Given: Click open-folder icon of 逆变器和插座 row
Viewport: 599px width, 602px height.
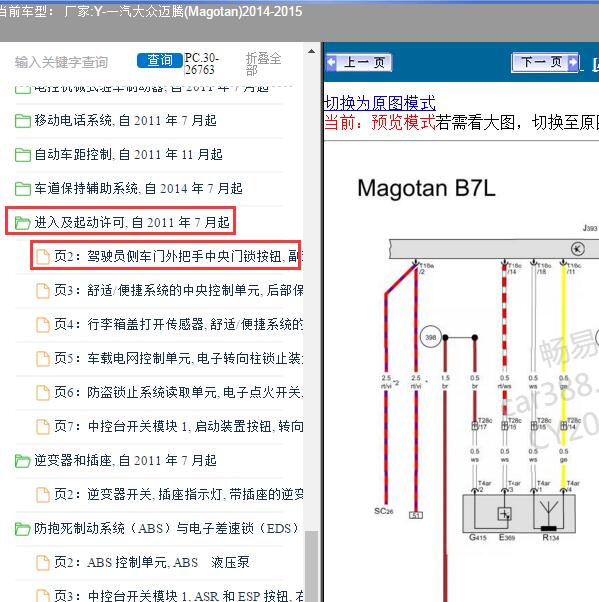Looking at the screenshot, I should click(x=23, y=461).
